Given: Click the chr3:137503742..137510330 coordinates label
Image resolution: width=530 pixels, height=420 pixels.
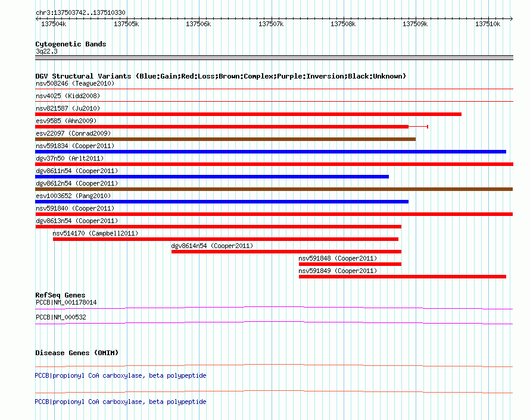Looking at the screenshot, I should click(x=80, y=12).
